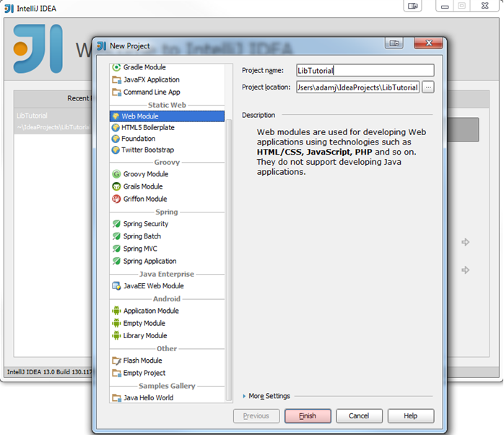This screenshot has width=504, height=435.
Task: Click the upper arrow icon in welcome window
Action: [x=466, y=242]
